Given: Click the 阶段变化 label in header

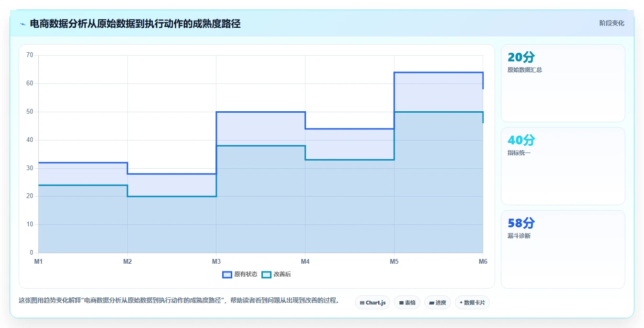Looking at the screenshot, I should click(611, 23).
